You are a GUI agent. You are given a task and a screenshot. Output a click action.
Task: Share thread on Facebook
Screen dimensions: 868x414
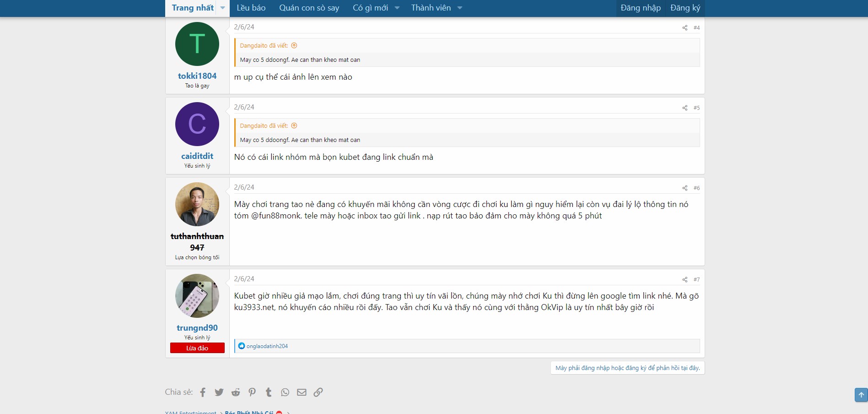pos(203,392)
